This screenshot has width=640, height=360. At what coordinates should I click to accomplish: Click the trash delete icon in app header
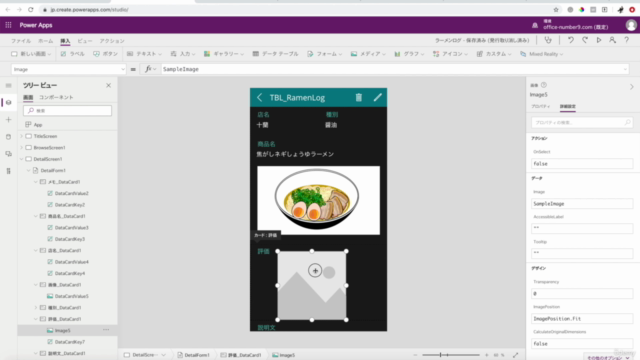point(358,97)
